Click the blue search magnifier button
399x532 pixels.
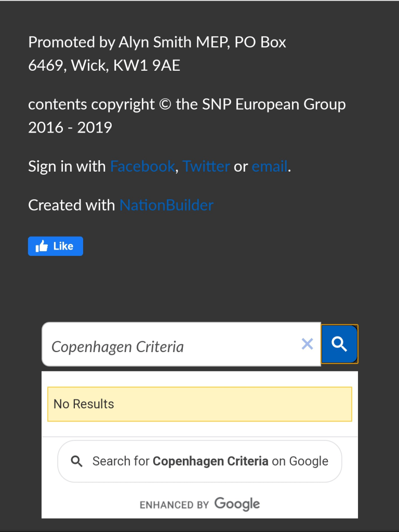click(339, 344)
